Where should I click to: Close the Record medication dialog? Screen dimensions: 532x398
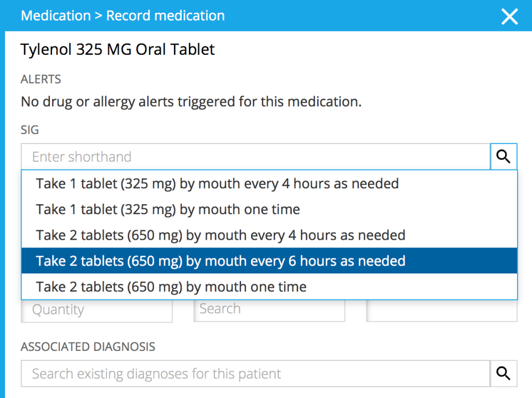point(509,16)
